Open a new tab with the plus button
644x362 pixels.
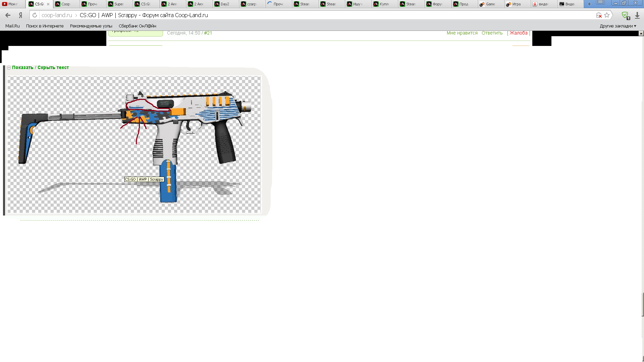pos(589,4)
